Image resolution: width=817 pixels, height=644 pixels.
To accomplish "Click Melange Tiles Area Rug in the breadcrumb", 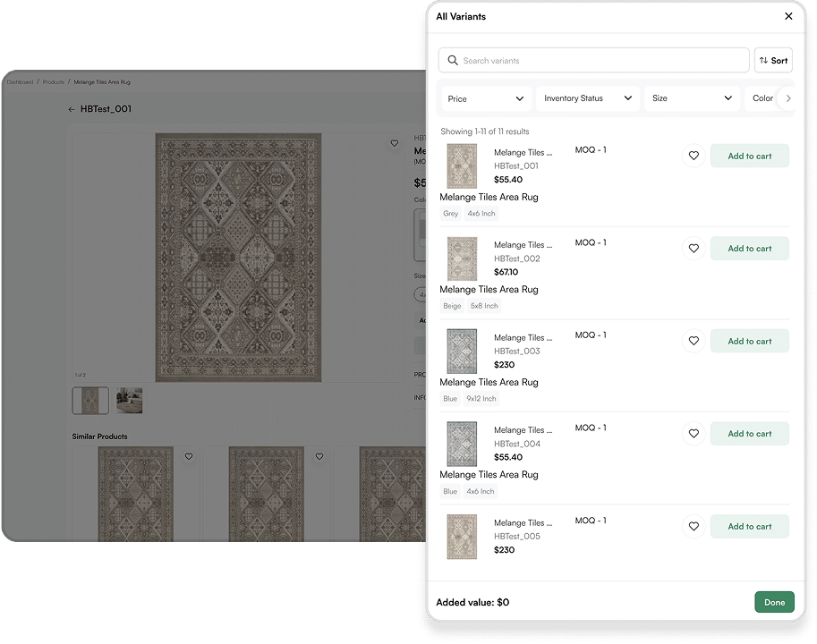I will [x=102, y=82].
